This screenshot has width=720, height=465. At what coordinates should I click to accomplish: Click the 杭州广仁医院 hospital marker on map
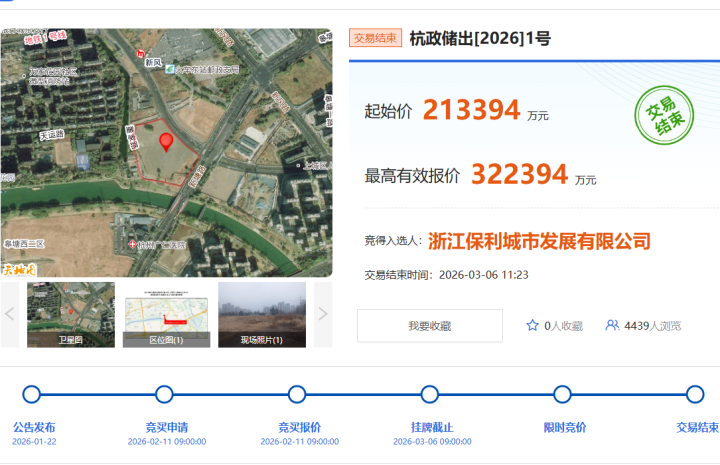click(x=132, y=245)
